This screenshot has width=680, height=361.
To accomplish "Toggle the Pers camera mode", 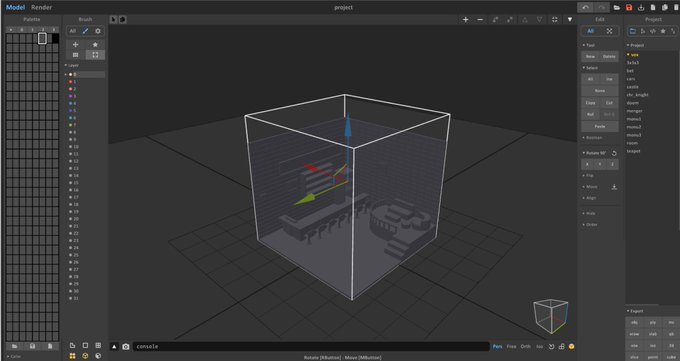I will pos(497,346).
